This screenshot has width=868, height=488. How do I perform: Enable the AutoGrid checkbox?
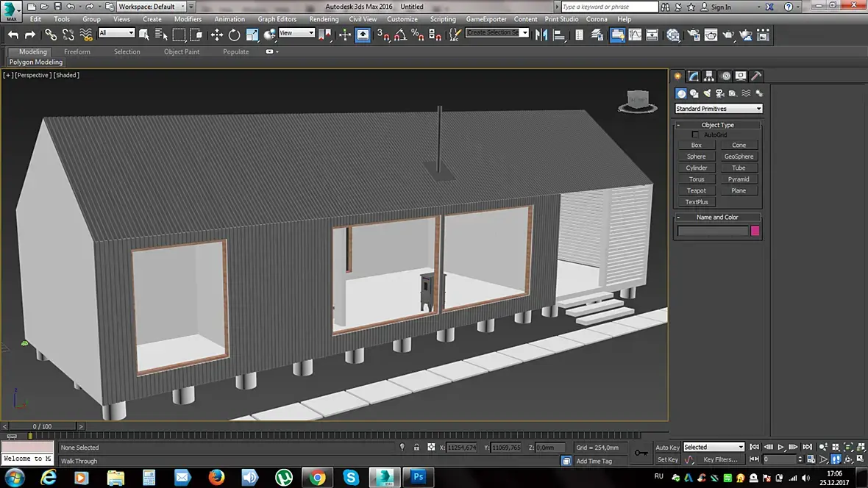(695, 134)
